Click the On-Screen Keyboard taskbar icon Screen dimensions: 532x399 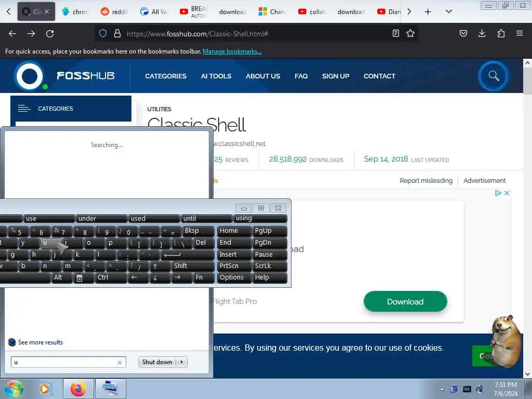coord(111,389)
